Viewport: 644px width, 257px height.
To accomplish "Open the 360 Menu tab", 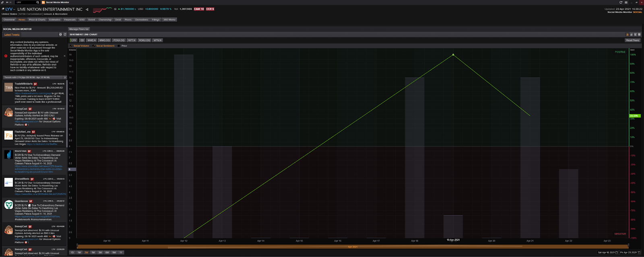I will point(169,19).
